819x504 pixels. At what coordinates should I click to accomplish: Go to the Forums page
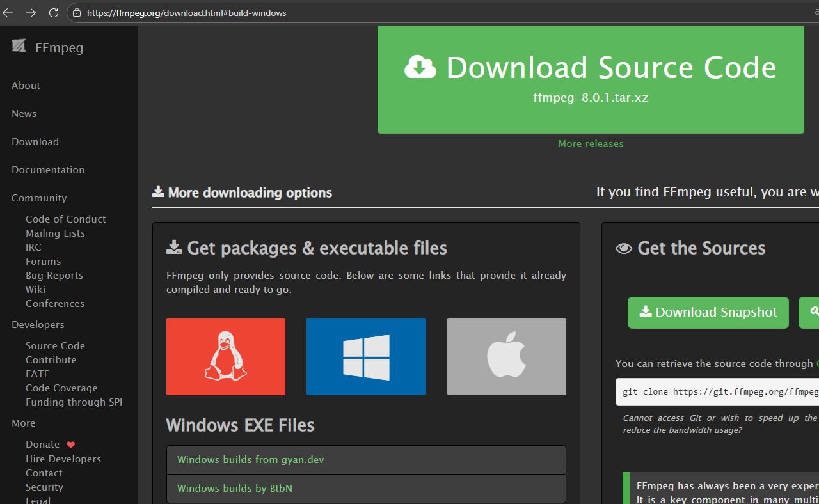pyautogui.click(x=44, y=262)
